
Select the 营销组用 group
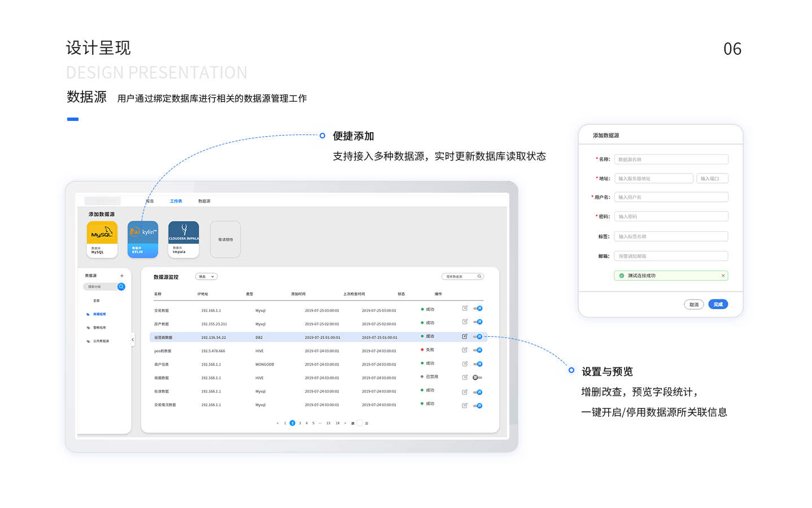pyautogui.click(x=99, y=328)
